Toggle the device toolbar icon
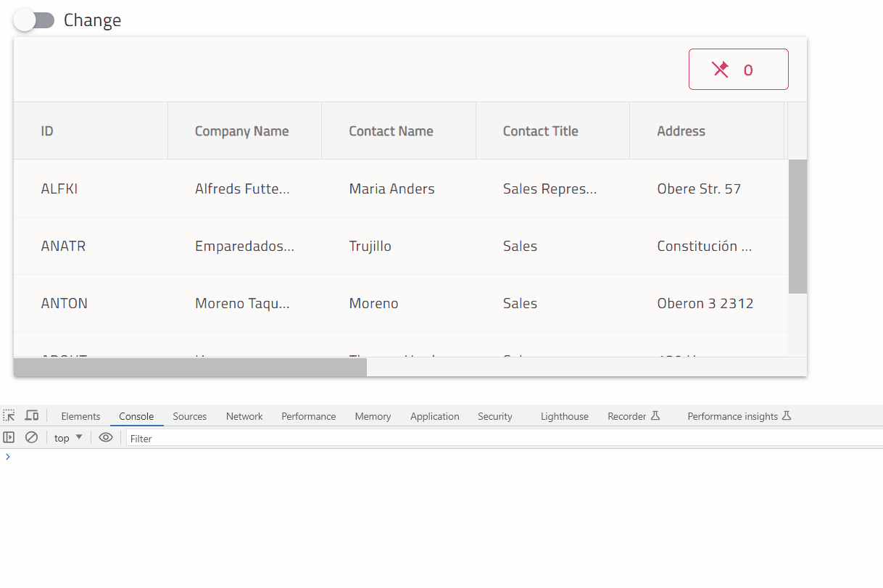Image resolution: width=883 pixels, height=588 pixels. tap(32, 415)
